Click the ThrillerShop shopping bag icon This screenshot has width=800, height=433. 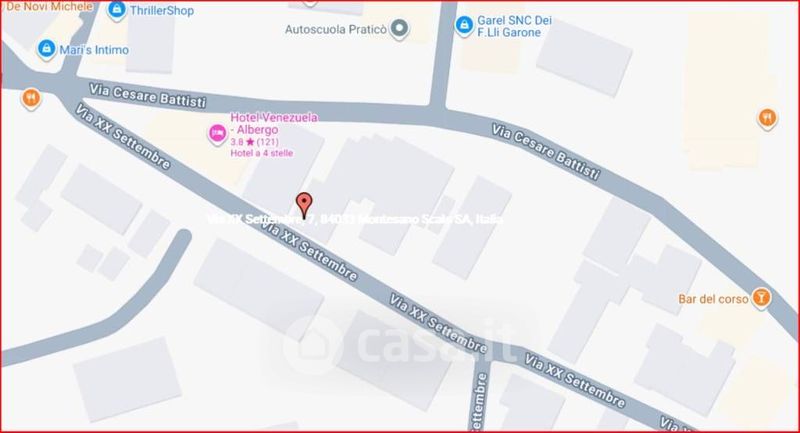point(117,10)
